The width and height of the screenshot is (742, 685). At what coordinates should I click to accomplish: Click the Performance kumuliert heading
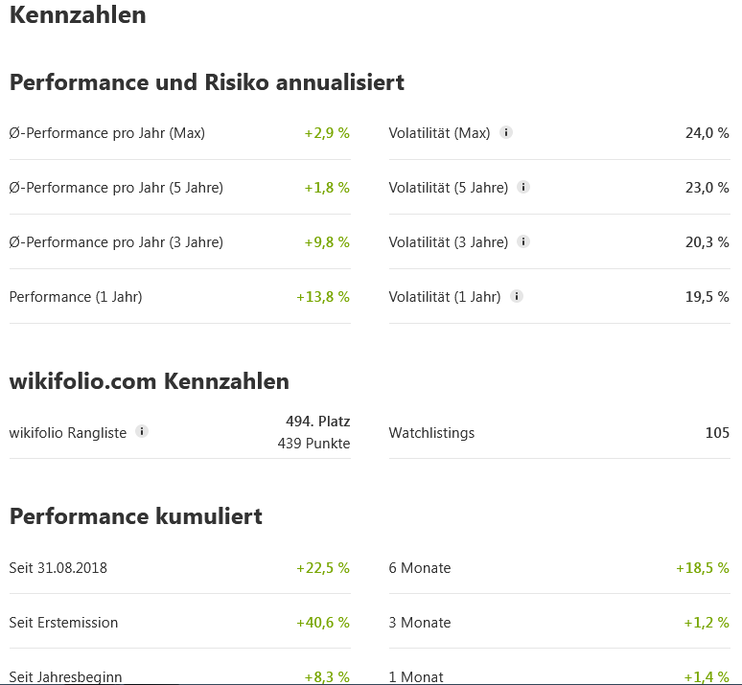pos(136,516)
